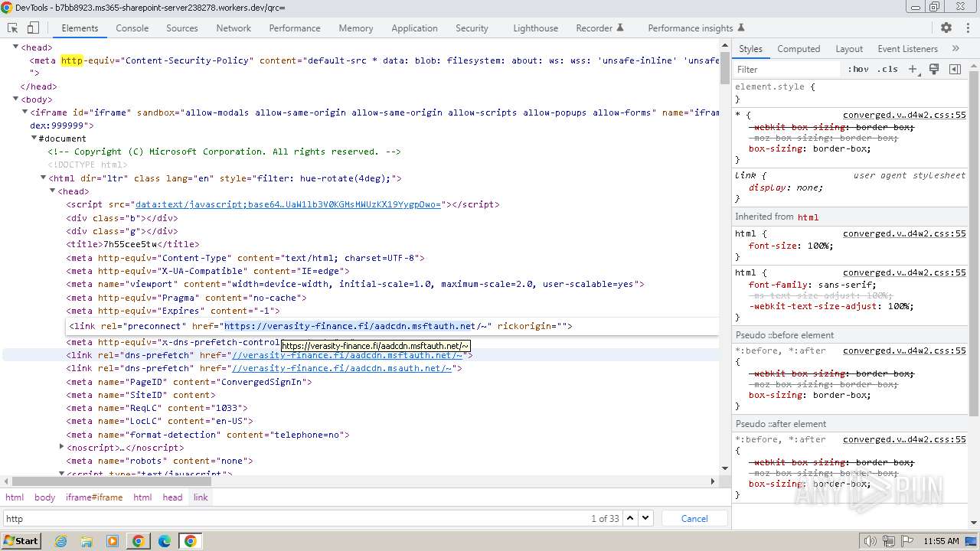980x551 pixels.
Task: Focus the Styles Filter input
Action: (x=787, y=69)
